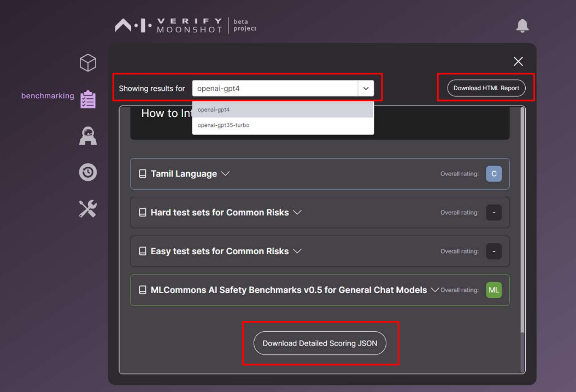Open the utilities wrench tools icon
Screen dimensions: 576x392
coord(88,209)
